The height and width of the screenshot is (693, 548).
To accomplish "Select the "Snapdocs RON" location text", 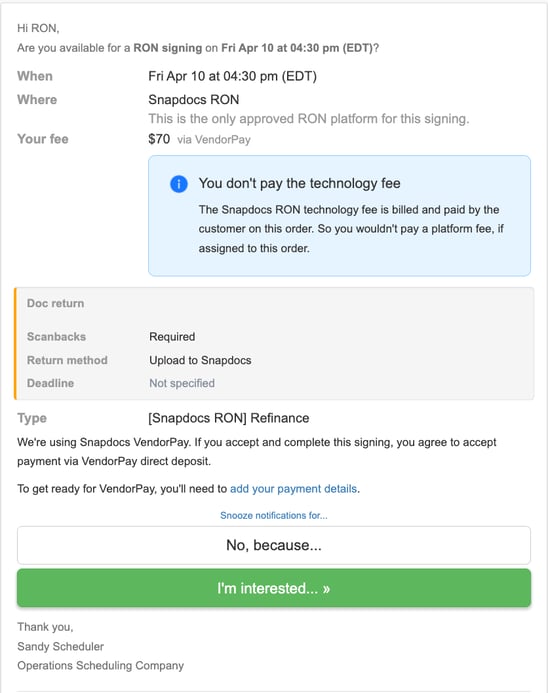I will pyautogui.click(x=194, y=100).
